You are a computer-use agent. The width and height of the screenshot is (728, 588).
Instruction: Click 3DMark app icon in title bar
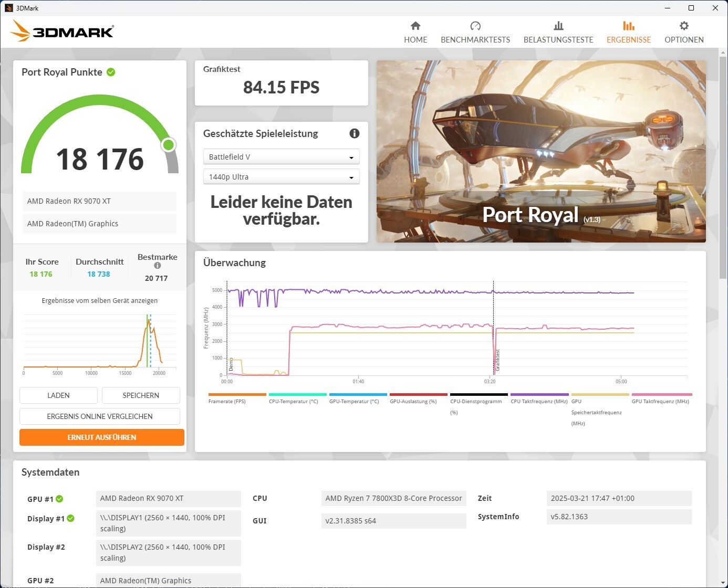click(x=8, y=8)
